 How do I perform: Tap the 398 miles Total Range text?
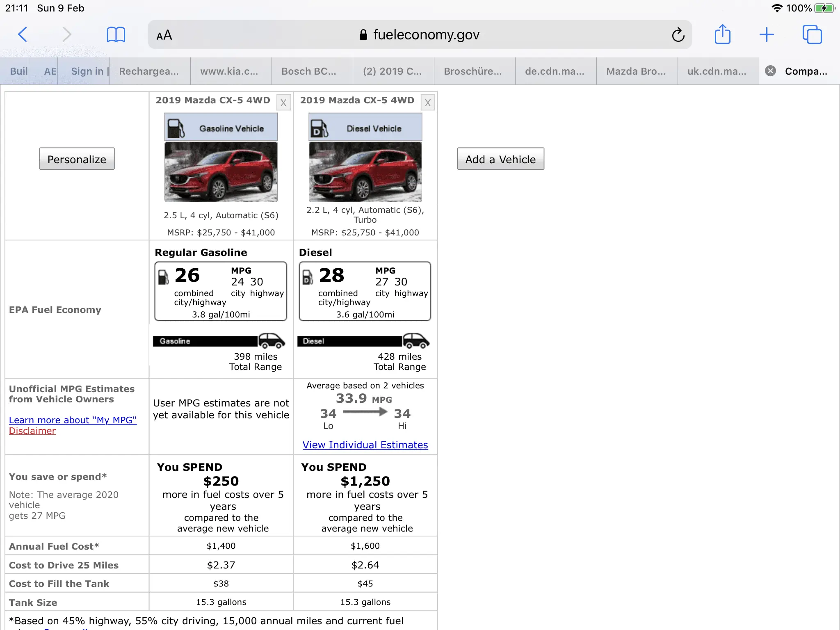pyautogui.click(x=256, y=362)
